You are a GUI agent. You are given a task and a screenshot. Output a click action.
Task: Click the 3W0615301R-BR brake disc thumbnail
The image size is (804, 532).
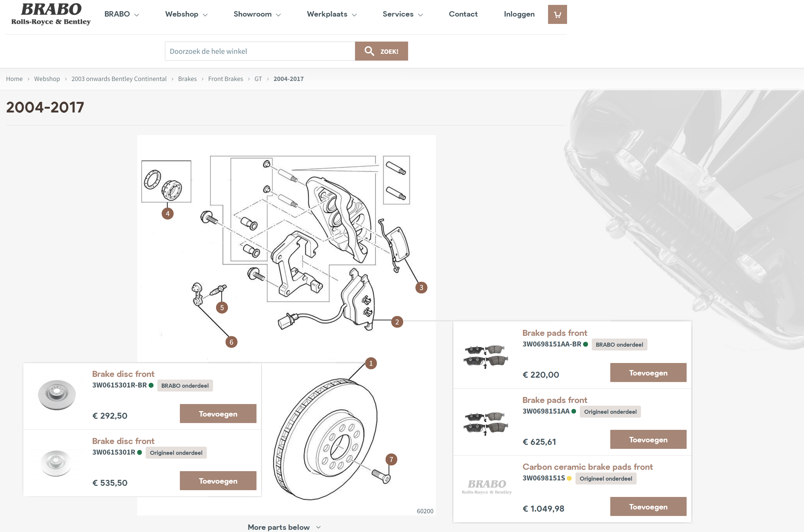(x=57, y=395)
